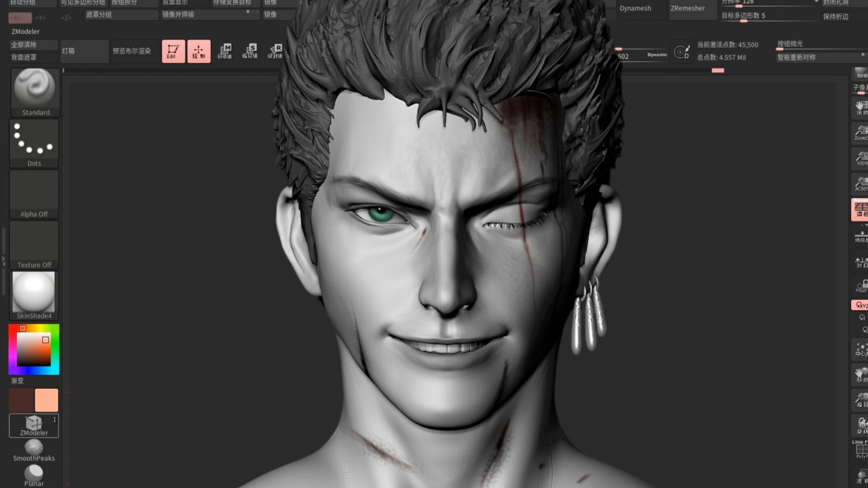Adjust the 按组抛光 polish slider
The height and width of the screenshot is (488, 868).
(821, 44)
